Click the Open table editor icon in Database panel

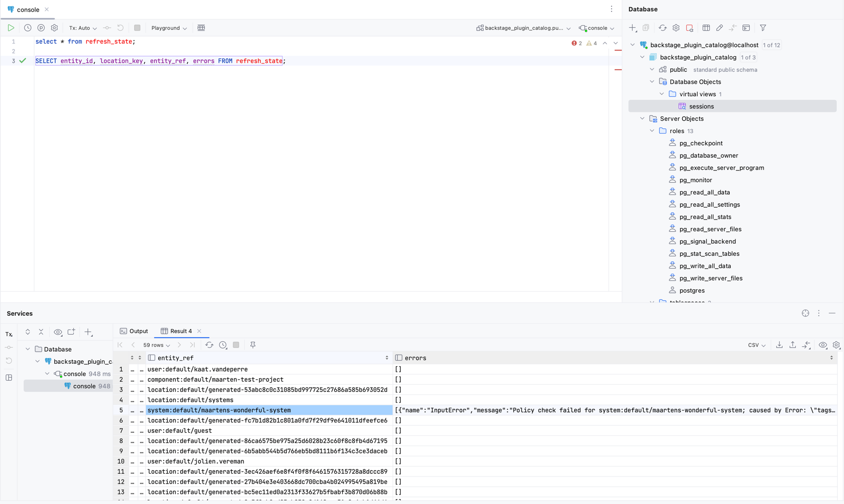[x=706, y=28]
